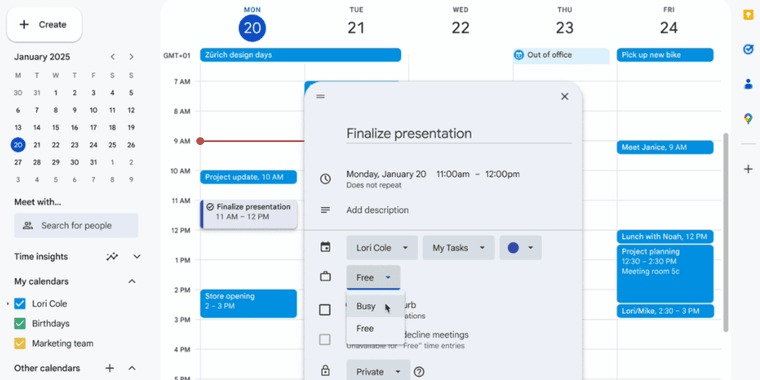Image resolution: width=760 pixels, height=380 pixels.
Task: Click the January 2025 month label
Action: 42,57
